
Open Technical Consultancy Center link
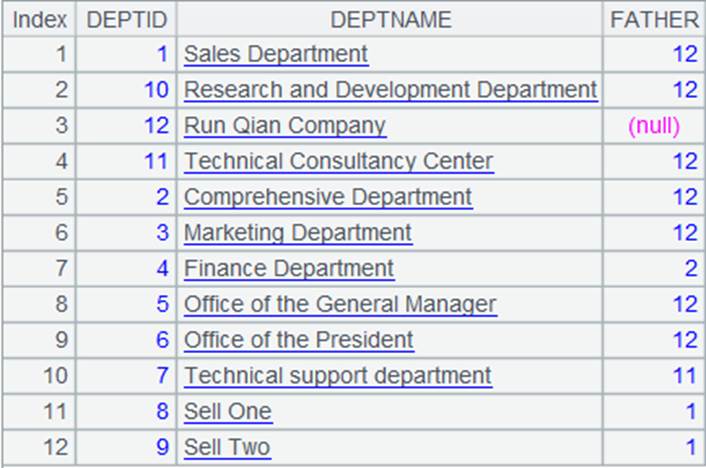[339, 162]
